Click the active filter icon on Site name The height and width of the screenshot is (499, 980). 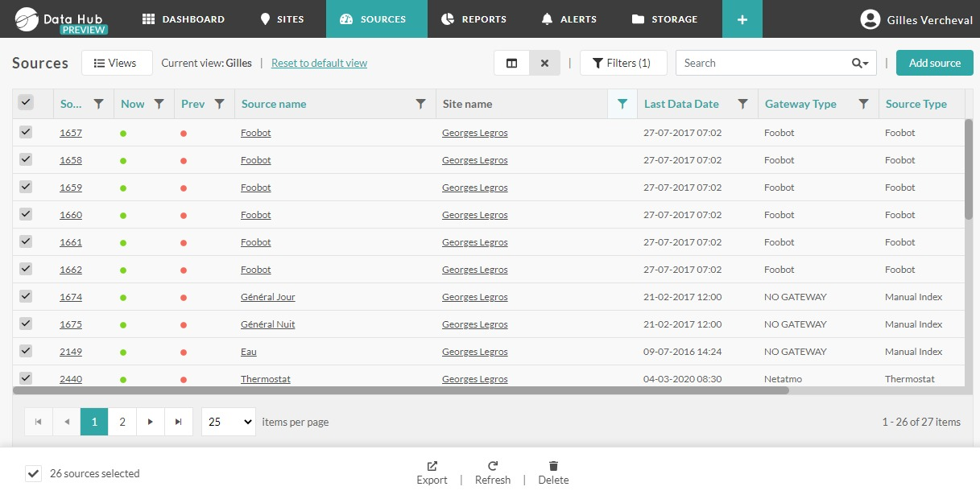[622, 104]
